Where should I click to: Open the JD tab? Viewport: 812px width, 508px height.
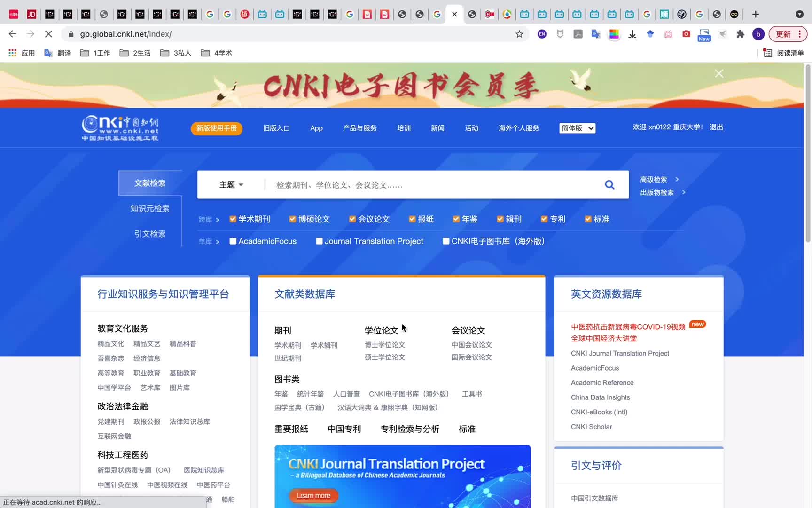tap(31, 14)
